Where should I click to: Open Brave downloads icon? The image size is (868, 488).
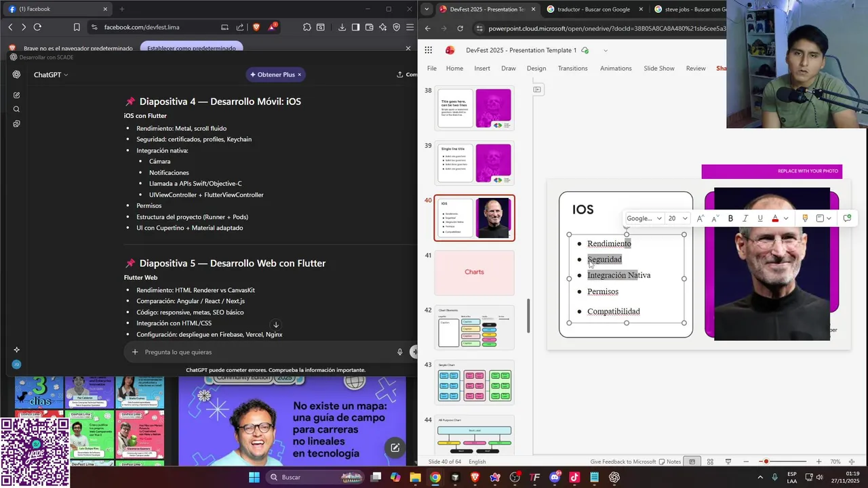point(342,27)
